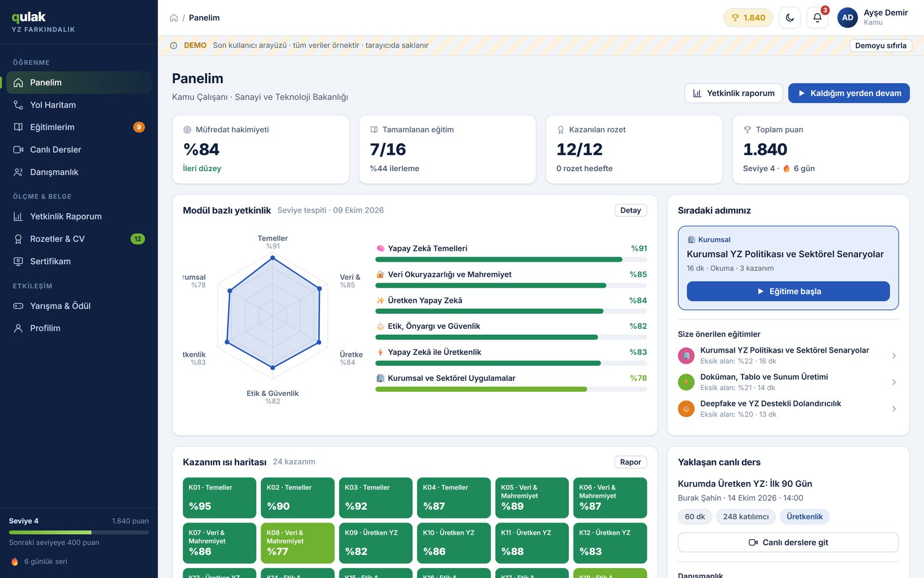This screenshot has width=924, height=578.
Task: Expand Kurumsal YZ Politikası suggested training chevron
Action: tap(894, 355)
